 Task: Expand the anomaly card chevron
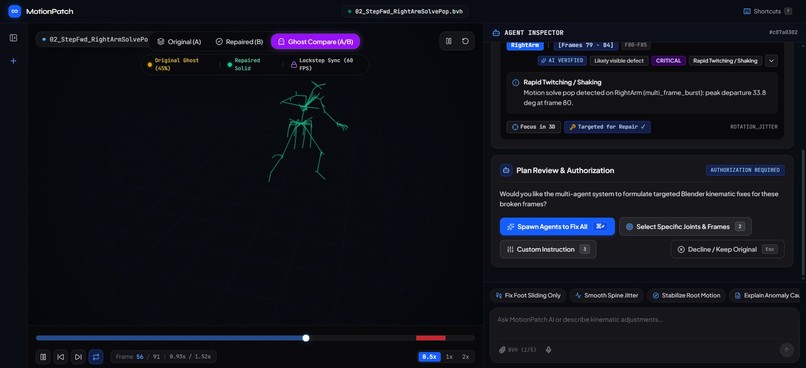[771, 61]
